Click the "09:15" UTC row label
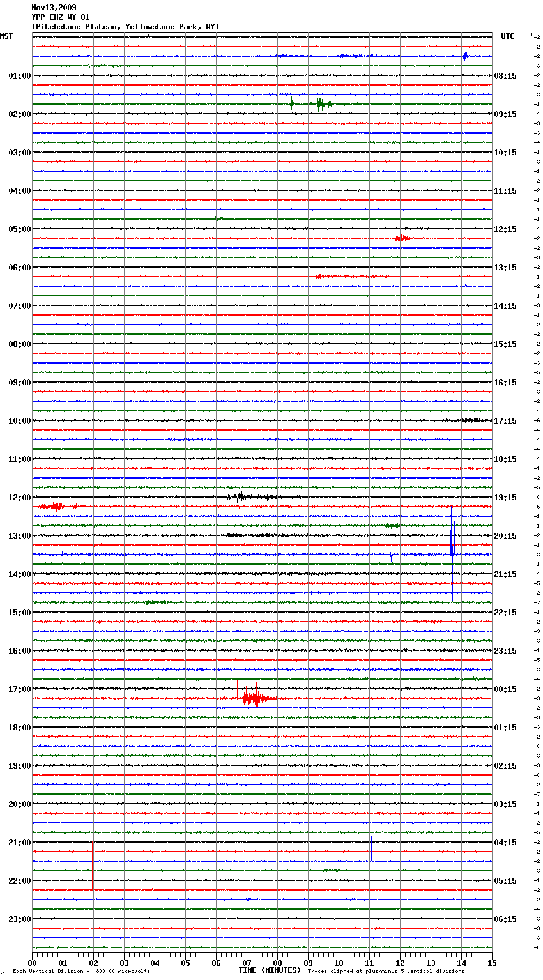The image size is (543, 980). coord(505,114)
